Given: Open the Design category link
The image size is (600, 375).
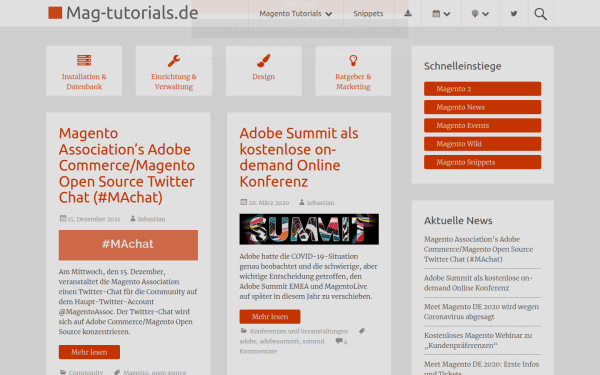Looking at the screenshot, I should (x=263, y=77).
